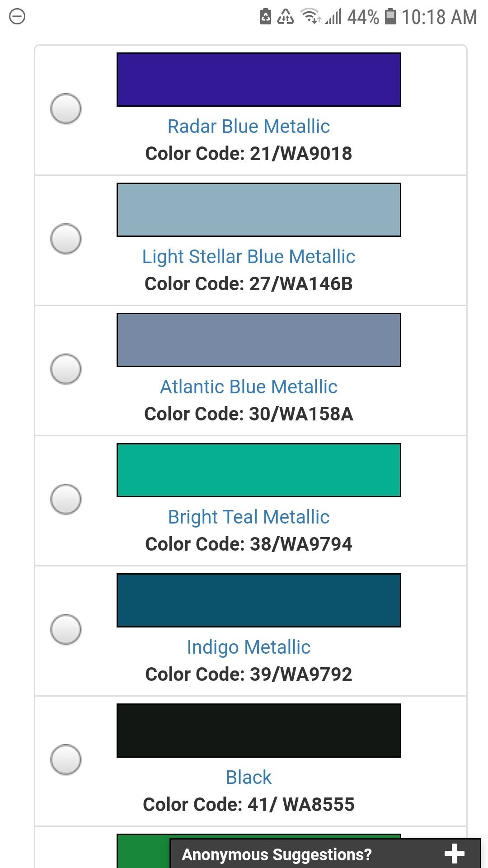This screenshot has height=868, width=488.
Task: Expand Anonymous Suggestions with plus icon
Action: point(454,854)
